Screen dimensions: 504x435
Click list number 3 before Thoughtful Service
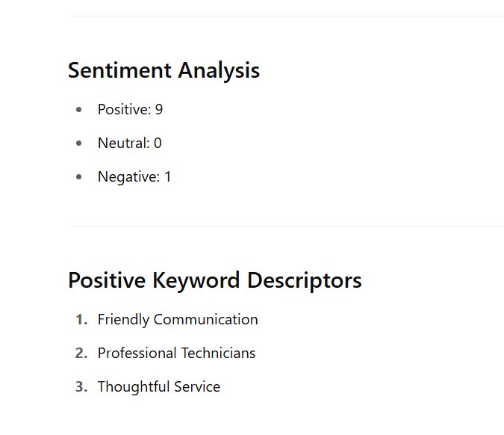[x=81, y=387]
